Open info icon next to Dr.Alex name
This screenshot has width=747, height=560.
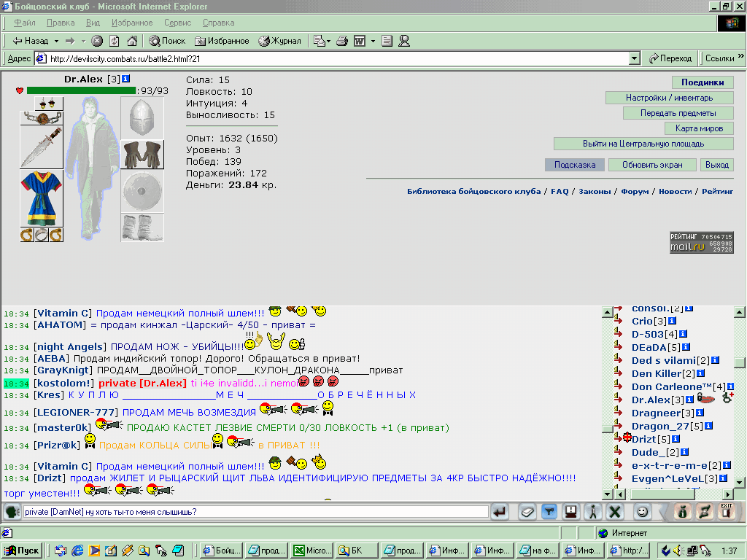125,79
